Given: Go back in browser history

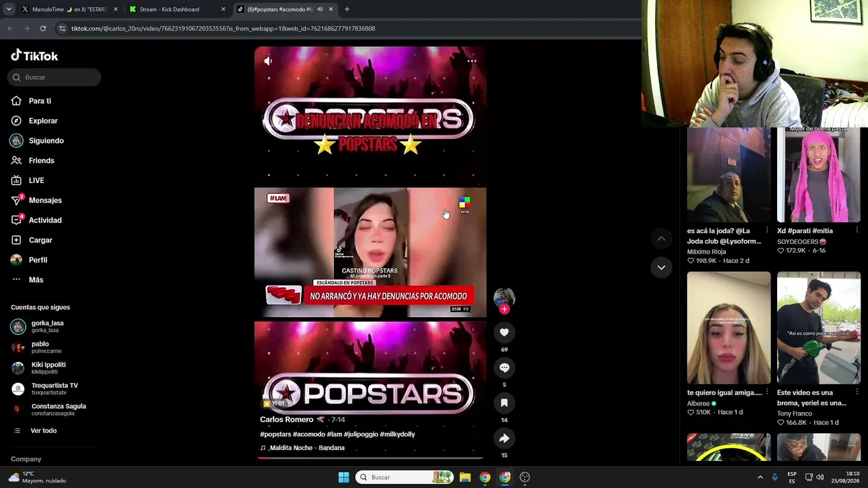Looking at the screenshot, I should (10, 28).
